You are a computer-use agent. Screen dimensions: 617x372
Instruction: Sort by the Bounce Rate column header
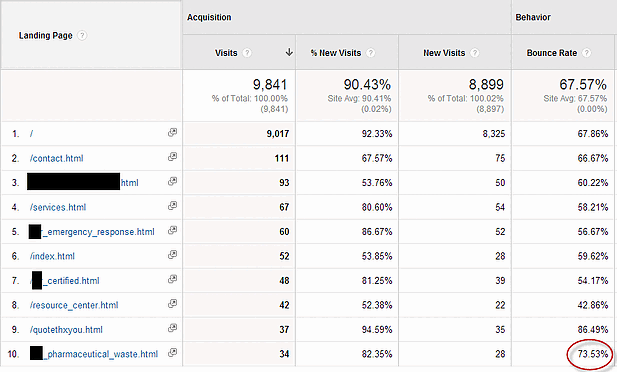tap(552, 53)
